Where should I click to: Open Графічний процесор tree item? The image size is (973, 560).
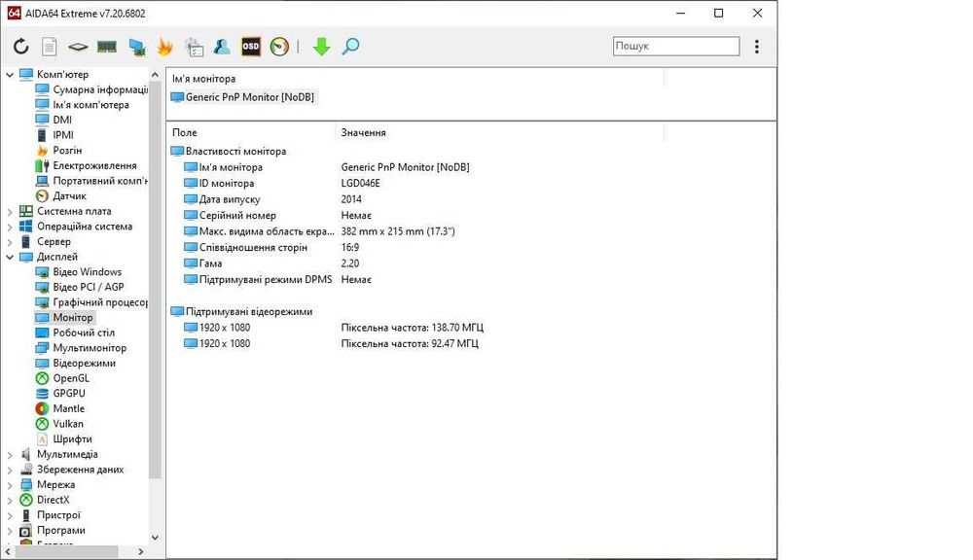(91, 302)
